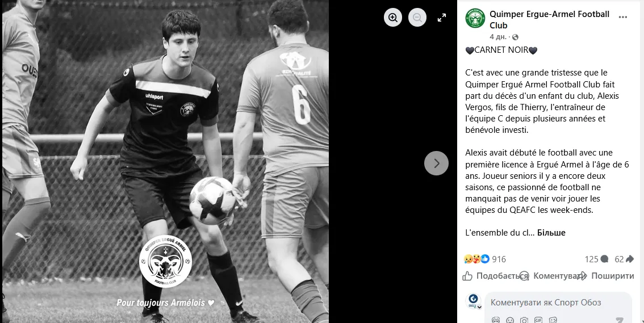The image size is (644, 323).
Task: Attach a photo to comment
Action: coord(524,320)
